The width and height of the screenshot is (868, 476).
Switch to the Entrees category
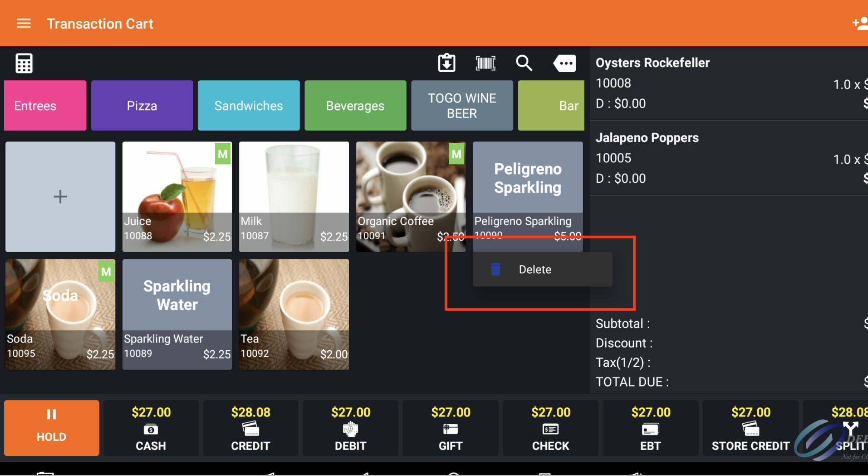click(45, 106)
